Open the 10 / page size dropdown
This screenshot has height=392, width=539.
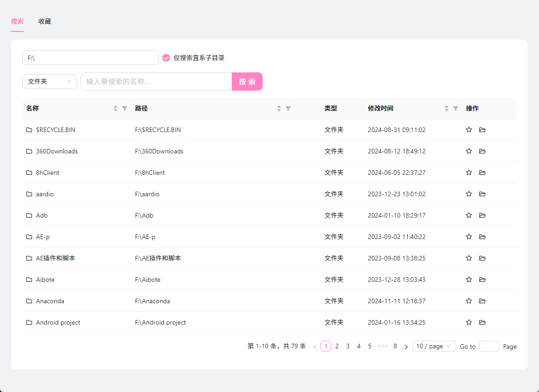[434, 346]
